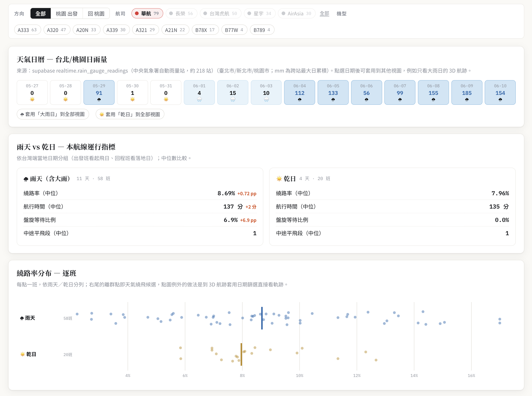532x396 pixels.
Task: Select the 06-05 calendar day
Action: [333, 93]
